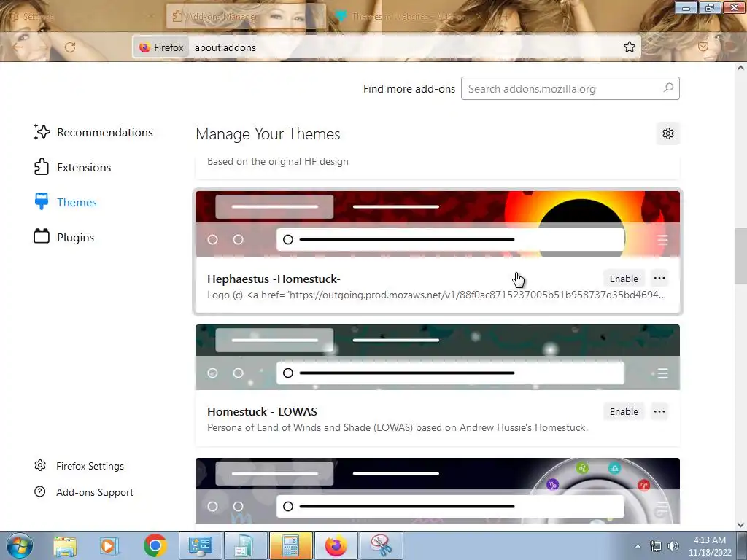
Task: Click the taskbar clock showing 4:13 AM
Action: pyautogui.click(x=710, y=546)
